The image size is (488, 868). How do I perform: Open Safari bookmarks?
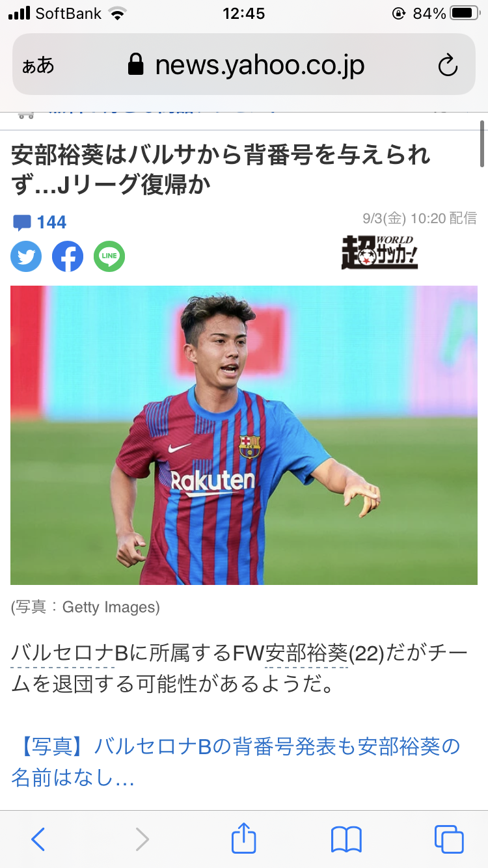[x=346, y=839]
